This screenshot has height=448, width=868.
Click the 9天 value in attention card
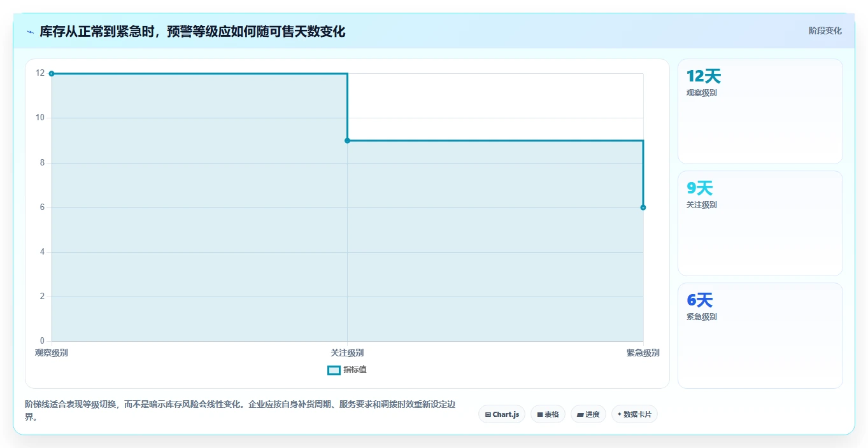click(699, 188)
